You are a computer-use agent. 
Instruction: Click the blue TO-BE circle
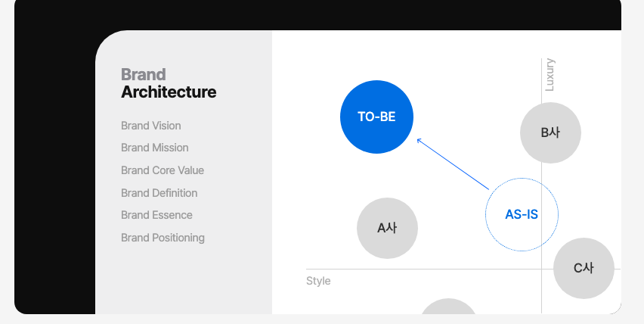376,117
